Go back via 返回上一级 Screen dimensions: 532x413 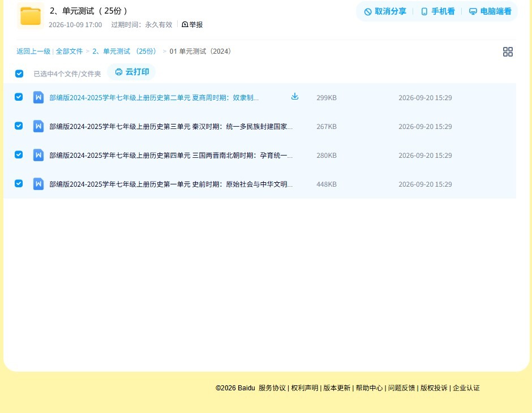[x=33, y=51]
